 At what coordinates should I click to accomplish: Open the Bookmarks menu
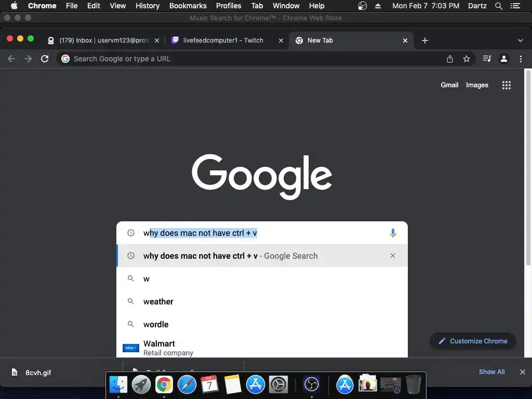188,6
